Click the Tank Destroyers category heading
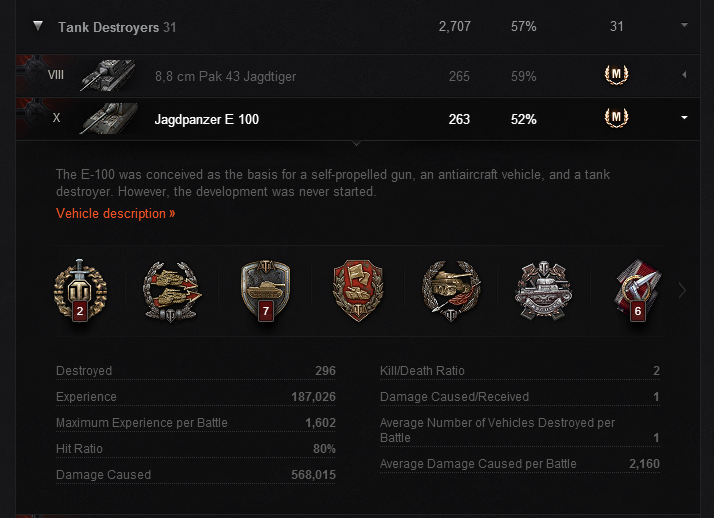Image resolution: width=714 pixels, height=518 pixels. [108, 27]
